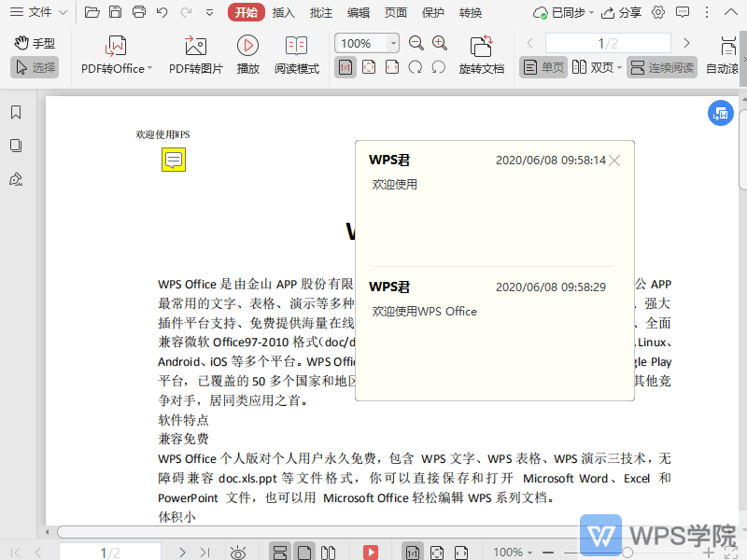Activate the 选择 selection tool
This screenshot has height=560, width=747.
pos(34,66)
